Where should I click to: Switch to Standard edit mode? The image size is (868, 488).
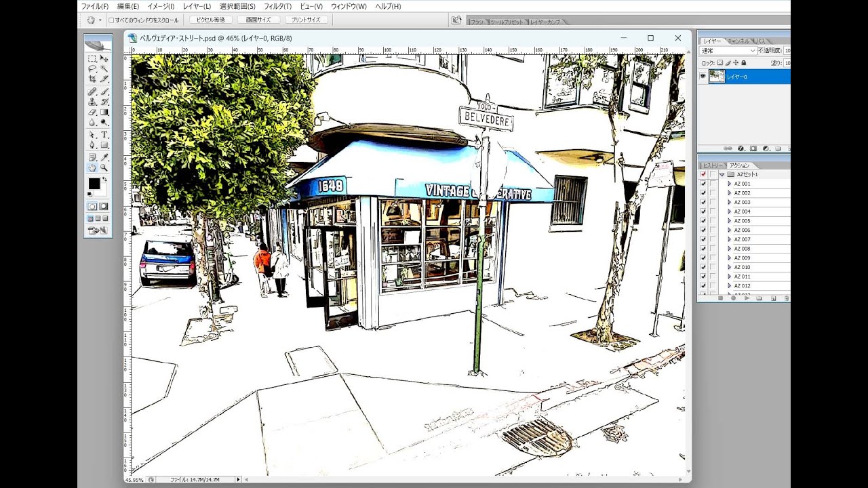(92, 206)
